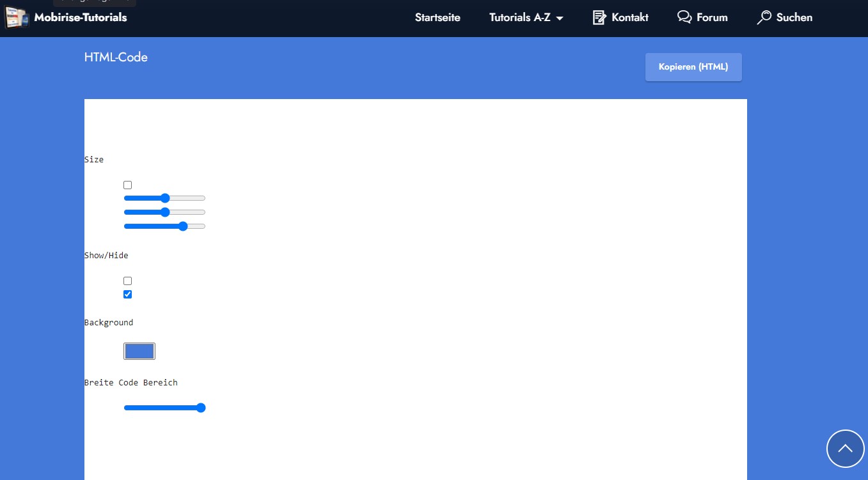This screenshot has height=480, width=868.
Task: Expand the Tutorials A-Z dropdown menu
Action: (526, 18)
